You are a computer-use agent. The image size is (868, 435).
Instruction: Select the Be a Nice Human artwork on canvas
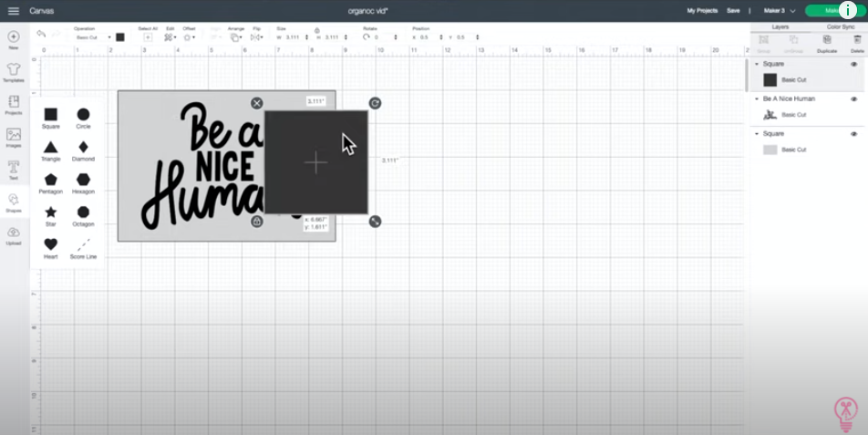(202, 166)
